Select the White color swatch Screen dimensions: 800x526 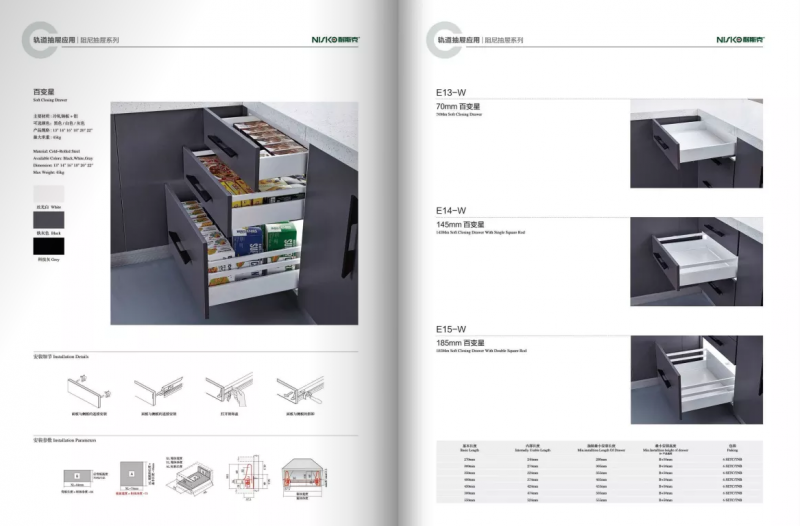48,193
